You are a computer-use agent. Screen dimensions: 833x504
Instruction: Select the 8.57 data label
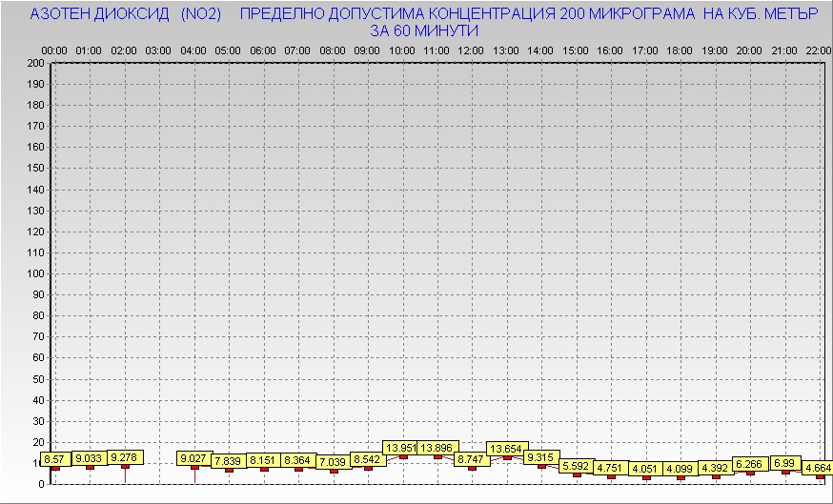coord(54,458)
